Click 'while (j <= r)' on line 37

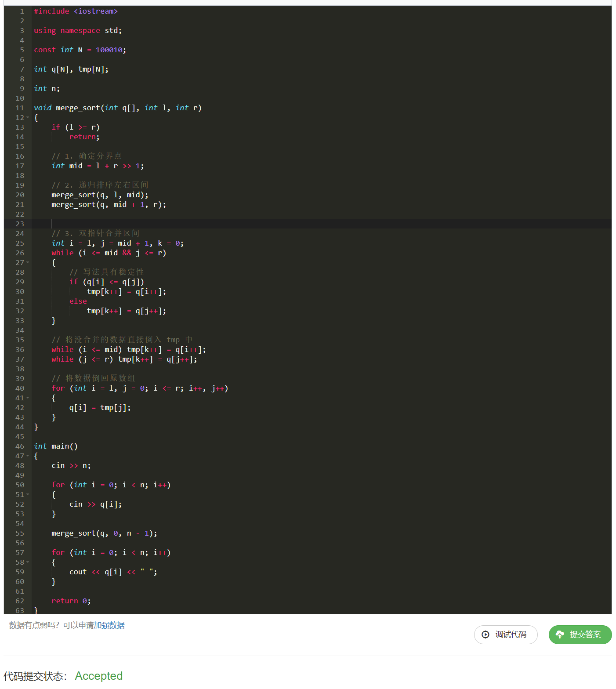coord(82,359)
